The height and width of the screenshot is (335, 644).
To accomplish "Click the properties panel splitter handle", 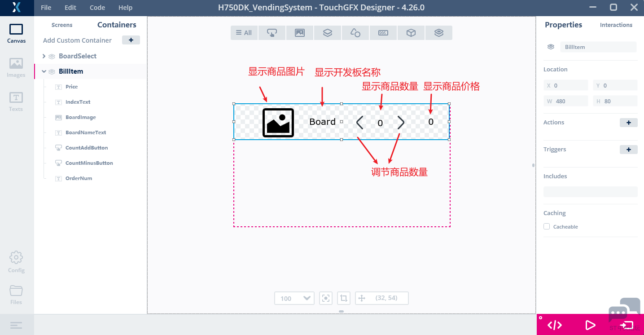I will coord(534,165).
